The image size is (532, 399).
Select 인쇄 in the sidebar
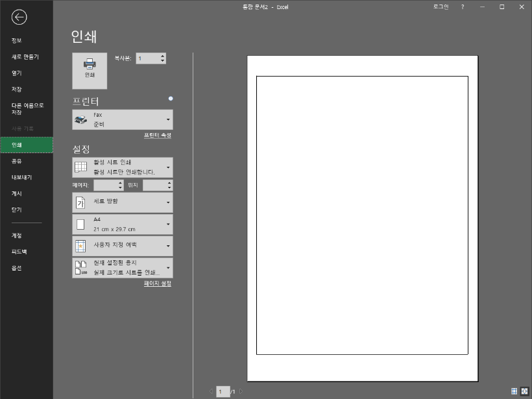pos(27,145)
